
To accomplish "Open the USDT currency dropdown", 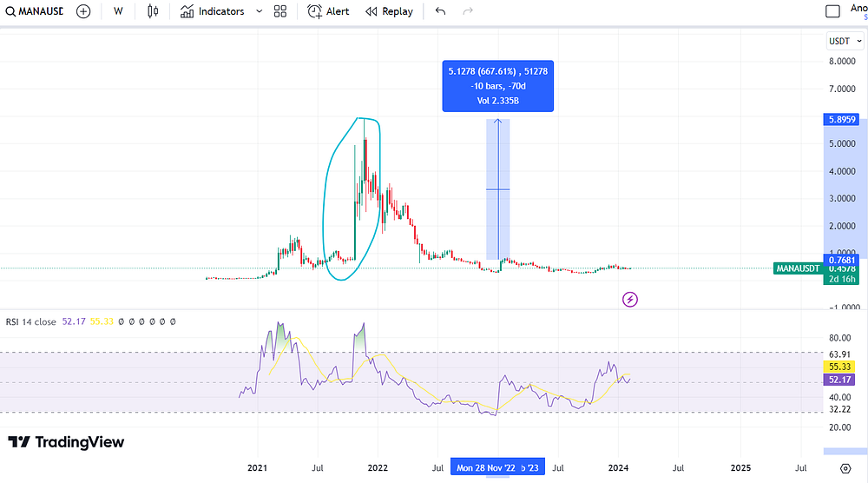I will point(845,41).
